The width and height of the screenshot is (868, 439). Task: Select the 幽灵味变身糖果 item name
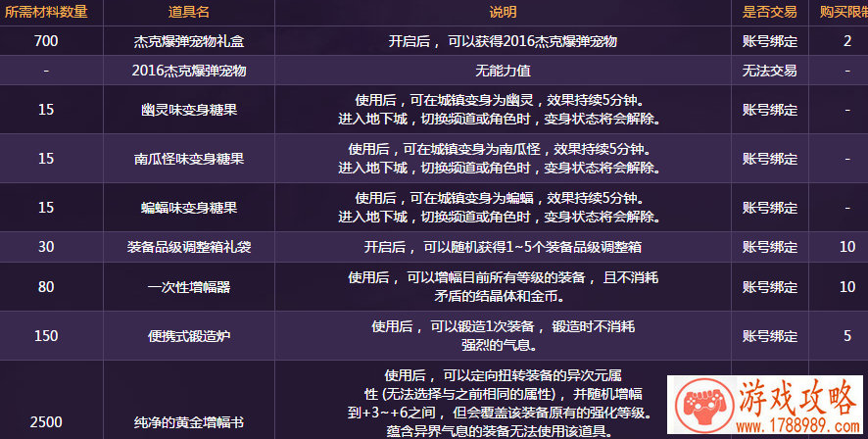coord(189,111)
